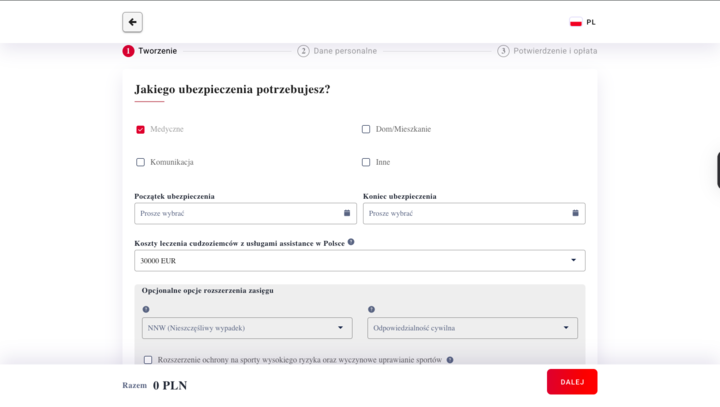The width and height of the screenshot is (720, 407).
Task: Uncheck the Medyczne checkbox
Action: 140,129
